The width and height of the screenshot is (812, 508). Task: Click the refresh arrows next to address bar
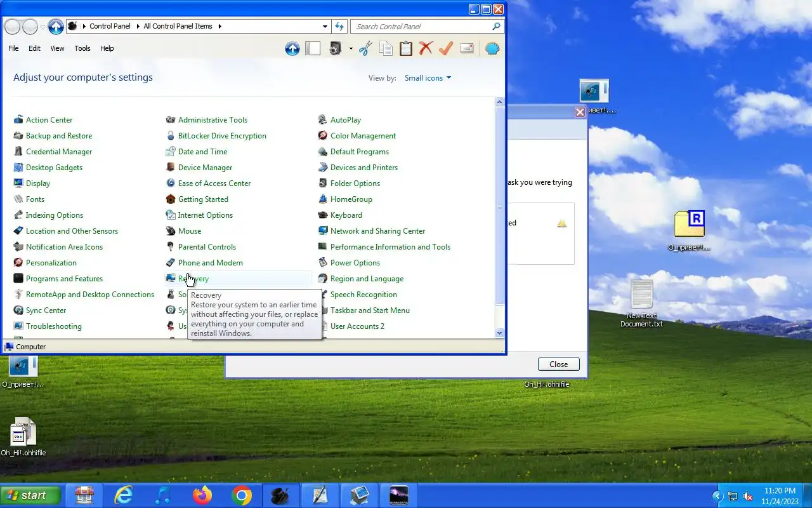point(339,26)
